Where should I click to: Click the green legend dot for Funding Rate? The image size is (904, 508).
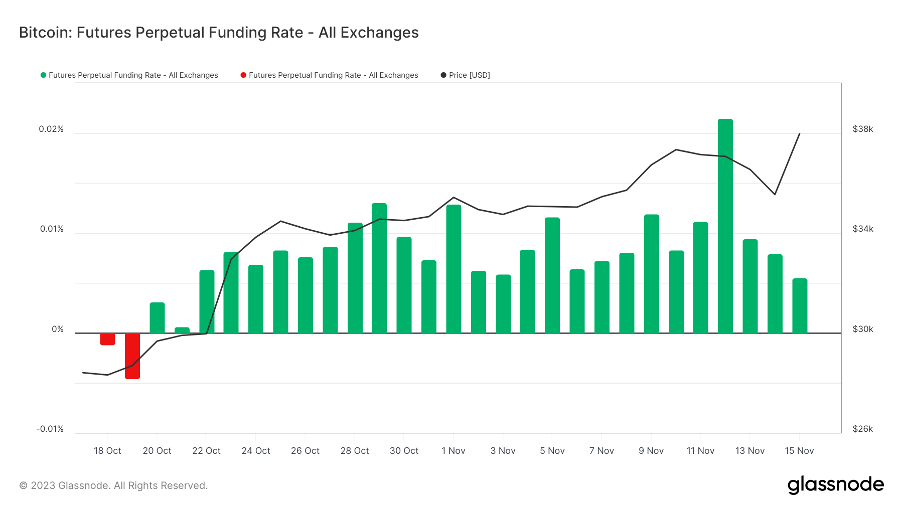point(42,75)
